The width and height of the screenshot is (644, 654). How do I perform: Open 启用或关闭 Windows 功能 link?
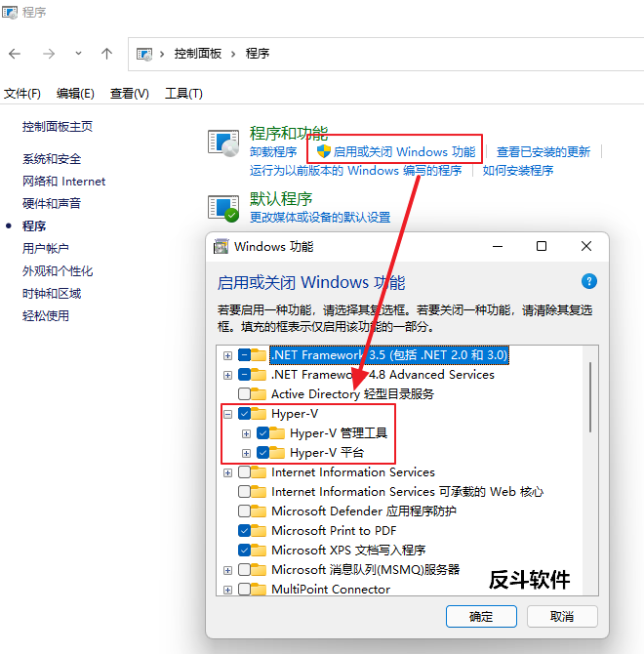pos(404,152)
